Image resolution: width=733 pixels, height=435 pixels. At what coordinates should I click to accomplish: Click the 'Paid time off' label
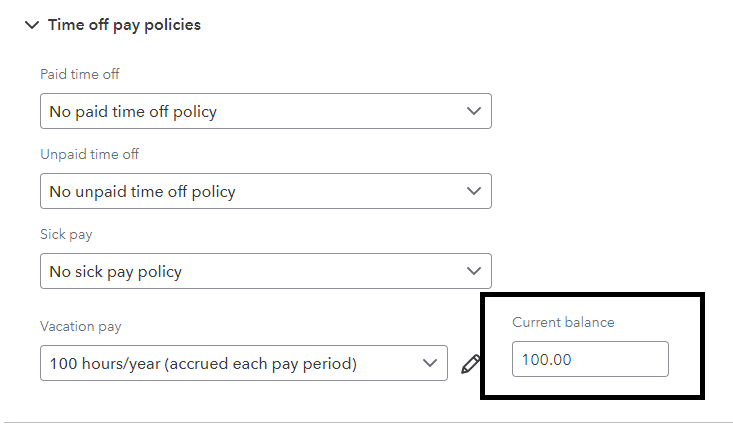[80, 75]
